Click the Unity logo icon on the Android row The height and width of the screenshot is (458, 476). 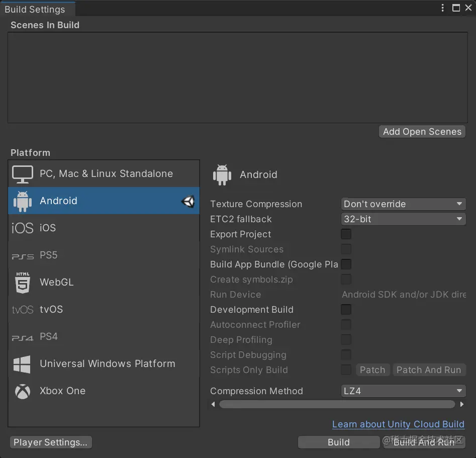pos(188,202)
